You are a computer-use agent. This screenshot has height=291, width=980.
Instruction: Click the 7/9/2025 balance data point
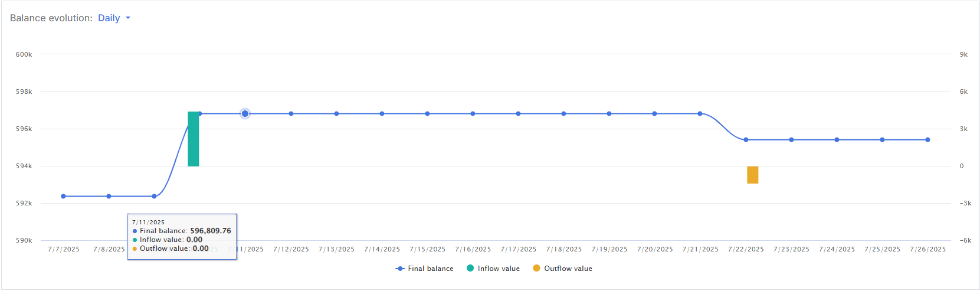pos(154,196)
